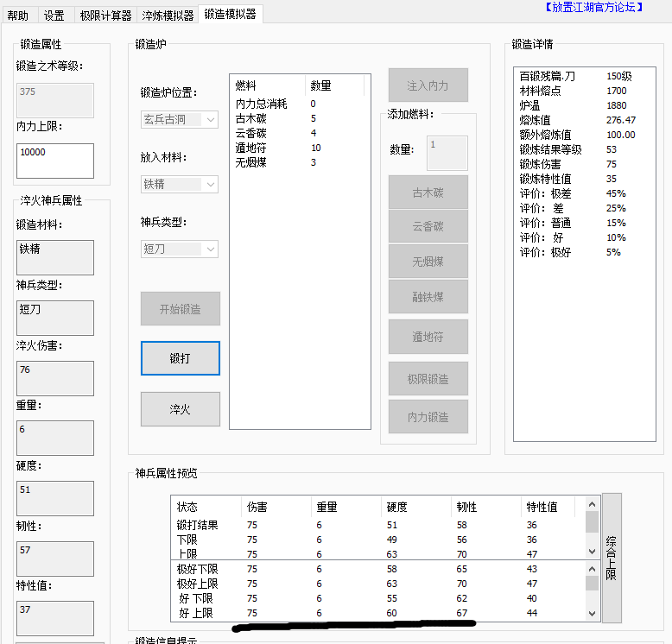Click the 韧性 column header in preview table
This screenshot has height=644, width=672.
(x=485, y=507)
